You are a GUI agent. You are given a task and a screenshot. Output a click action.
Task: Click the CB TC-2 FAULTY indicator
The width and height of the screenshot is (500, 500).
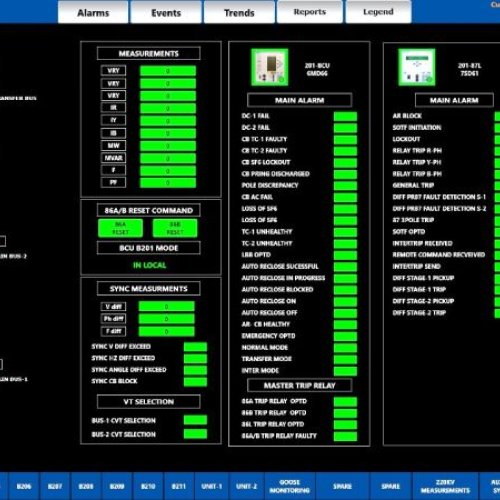pos(345,151)
